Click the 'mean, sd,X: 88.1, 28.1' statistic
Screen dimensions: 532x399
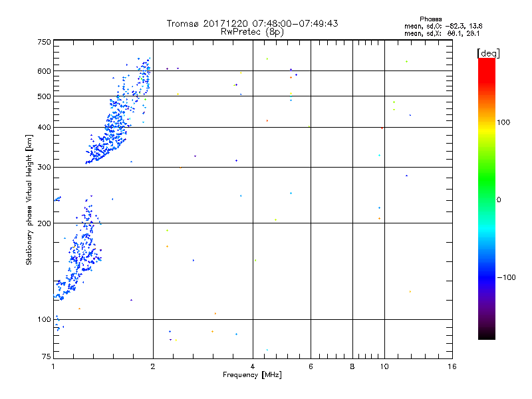tap(442, 33)
